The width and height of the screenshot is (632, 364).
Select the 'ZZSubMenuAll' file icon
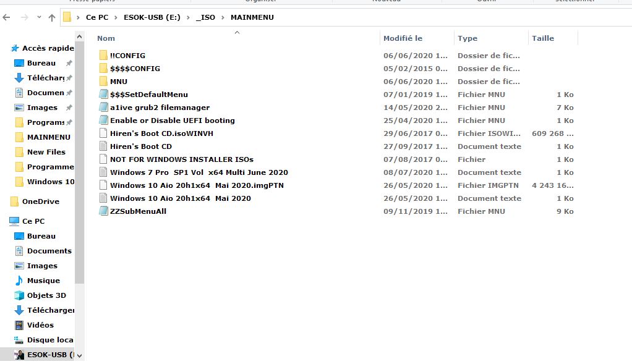103,211
